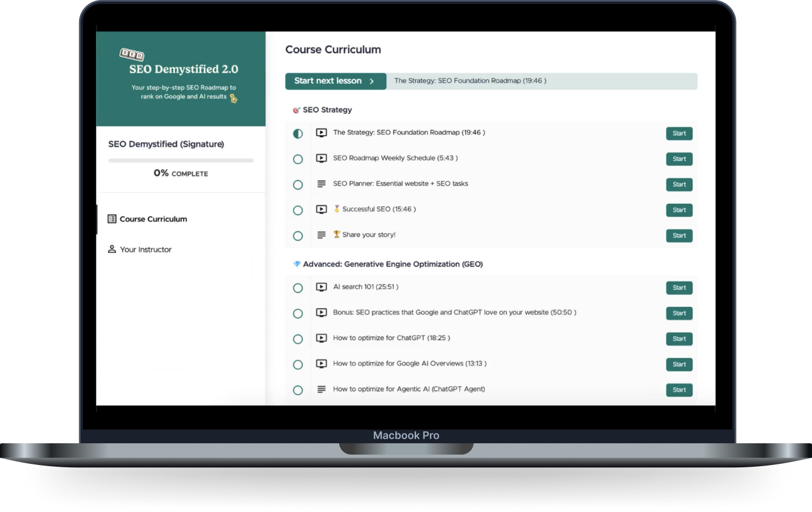Check the circle beside Share your story!
812x512 pixels.
coord(298,236)
